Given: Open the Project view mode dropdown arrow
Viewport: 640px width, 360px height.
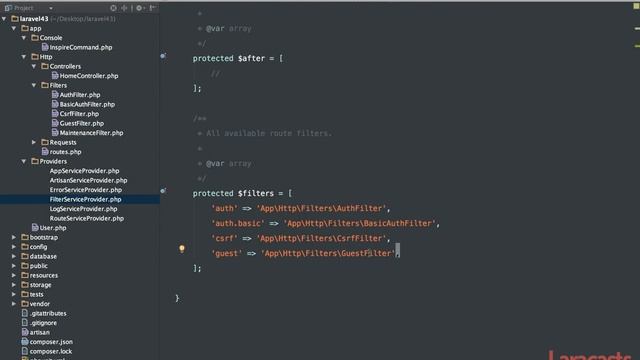Looking at the screenshot, I should (51, 8).
